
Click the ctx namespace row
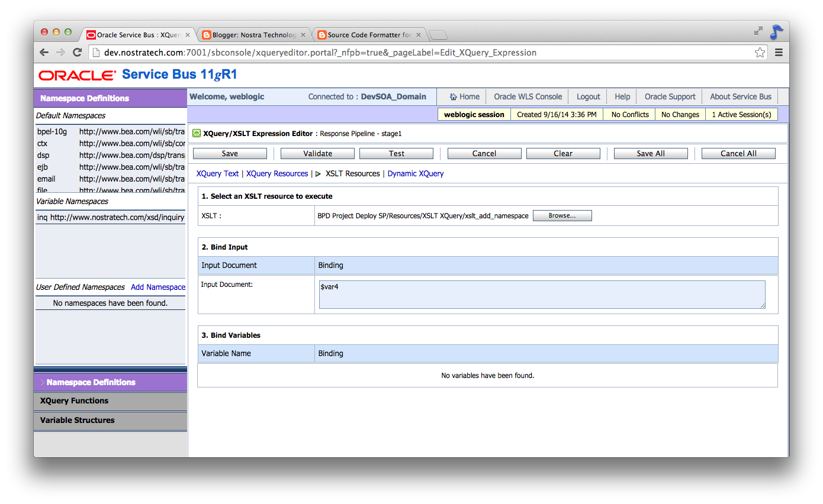point(111,144)
